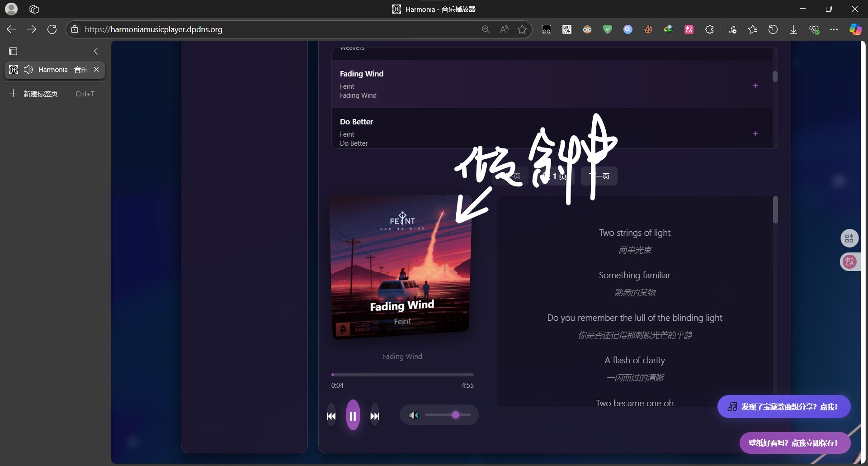Open the blue search extension icon
The height and width of the screenshot is (466, 868).
628,29
